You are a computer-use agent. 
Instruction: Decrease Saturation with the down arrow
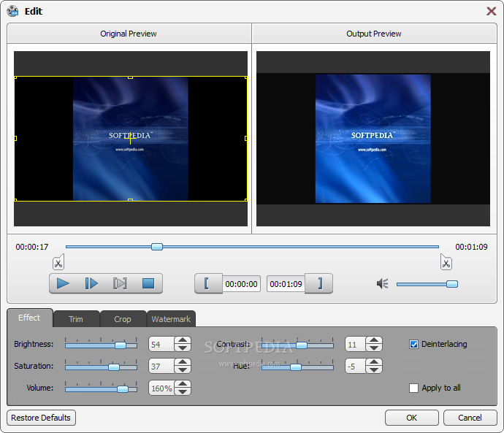183,369
